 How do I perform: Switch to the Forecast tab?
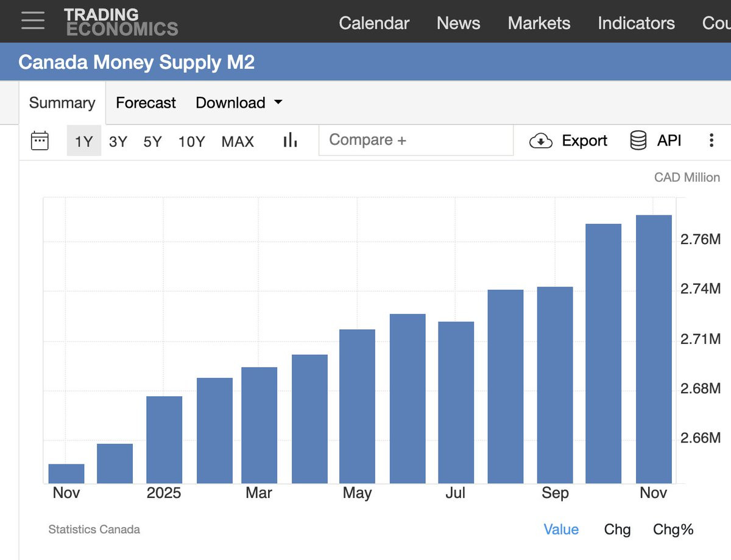point(146,103)
